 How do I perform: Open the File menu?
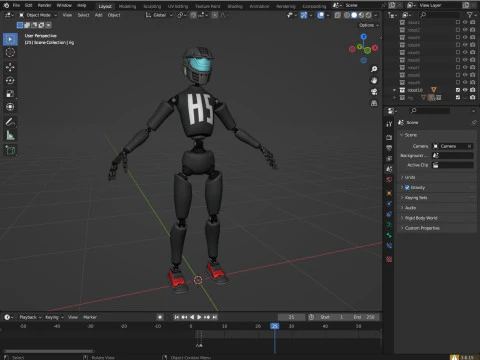pyautogui.click(x=16, y=5)
